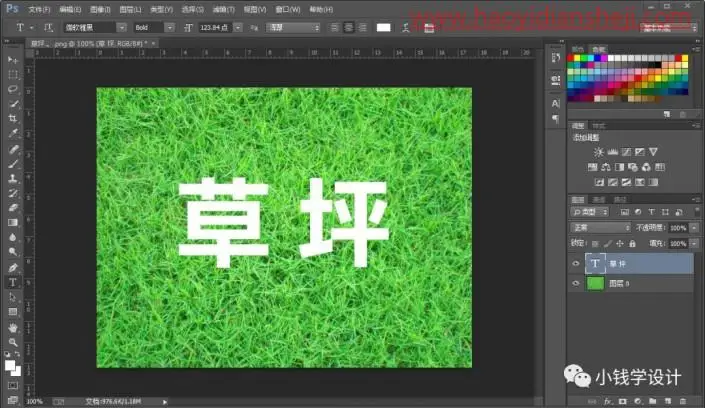Screen dimensions: 705x408
Task: Open the 图像(I) menu
Action: [100, 9]
